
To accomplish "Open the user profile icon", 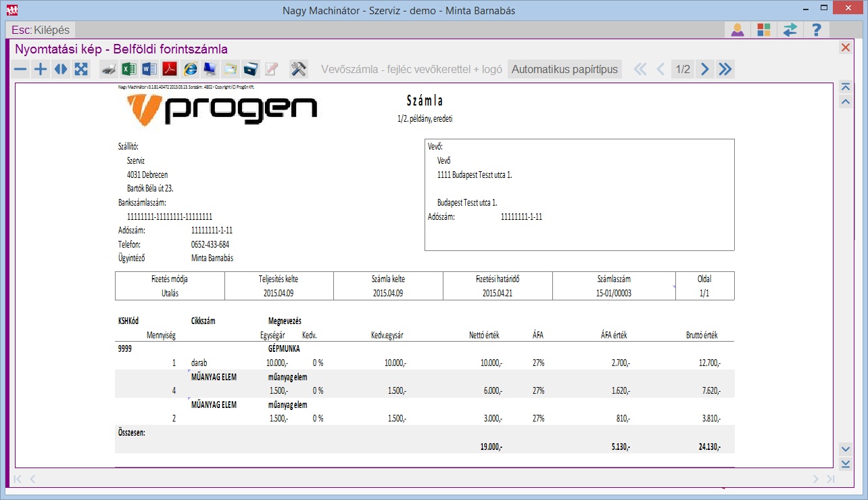I will [x=738, y=30].
